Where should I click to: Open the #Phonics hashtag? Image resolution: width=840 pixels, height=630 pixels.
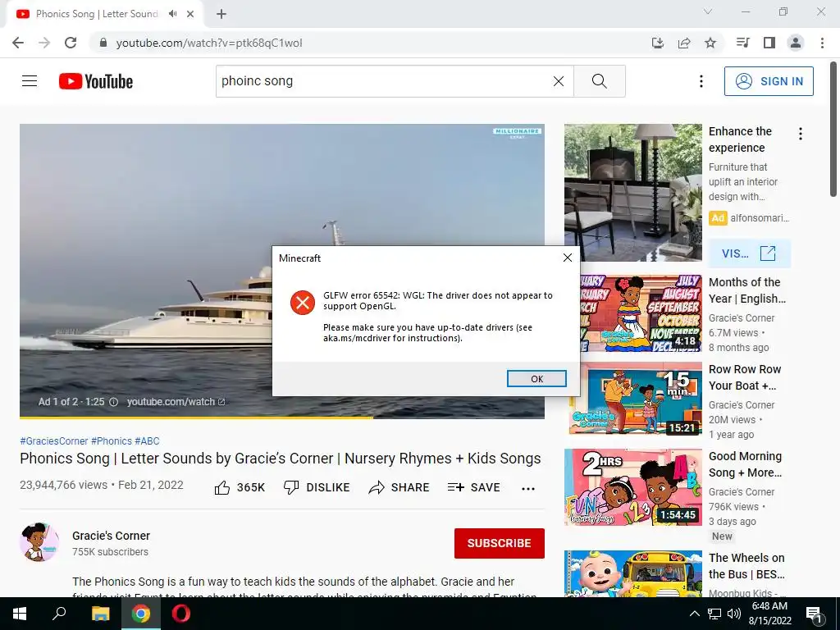[112, 441]
